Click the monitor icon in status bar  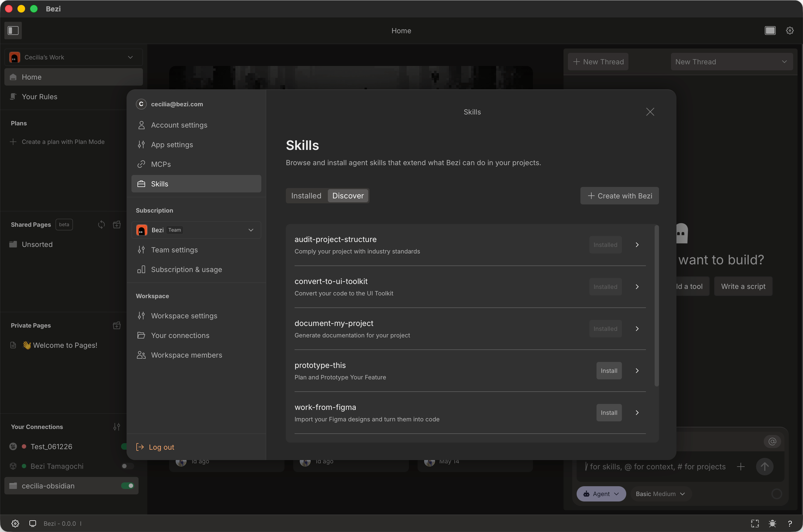point(33,523)
